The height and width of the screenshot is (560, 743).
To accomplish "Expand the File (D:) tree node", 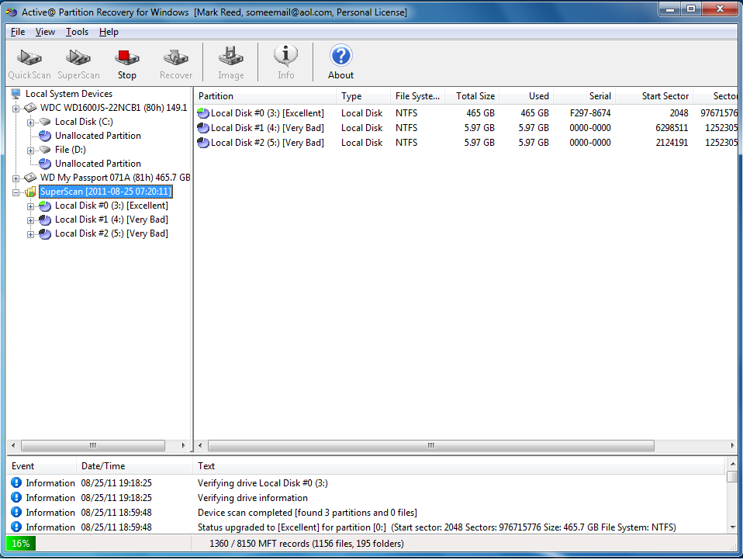I will tap(30, 150).
